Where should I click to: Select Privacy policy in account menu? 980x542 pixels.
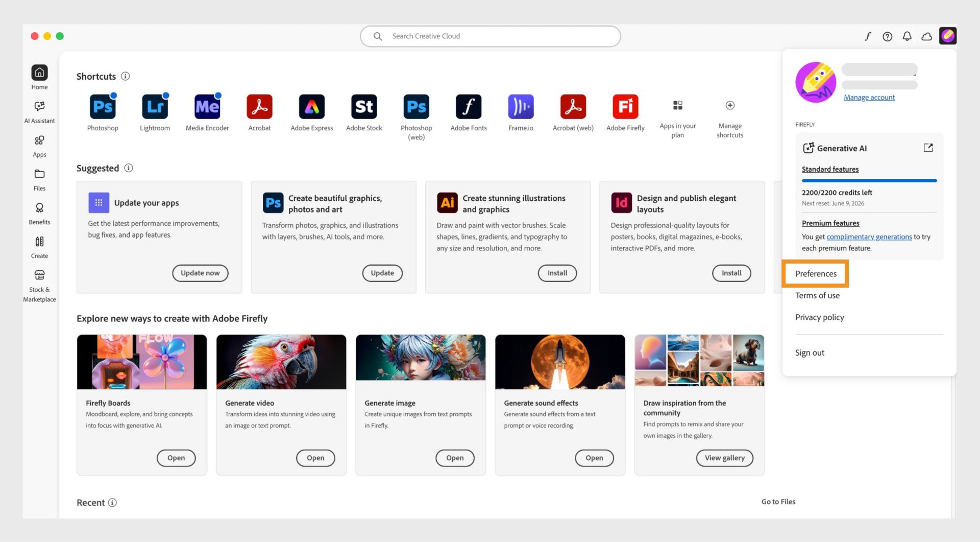point(819,317)
